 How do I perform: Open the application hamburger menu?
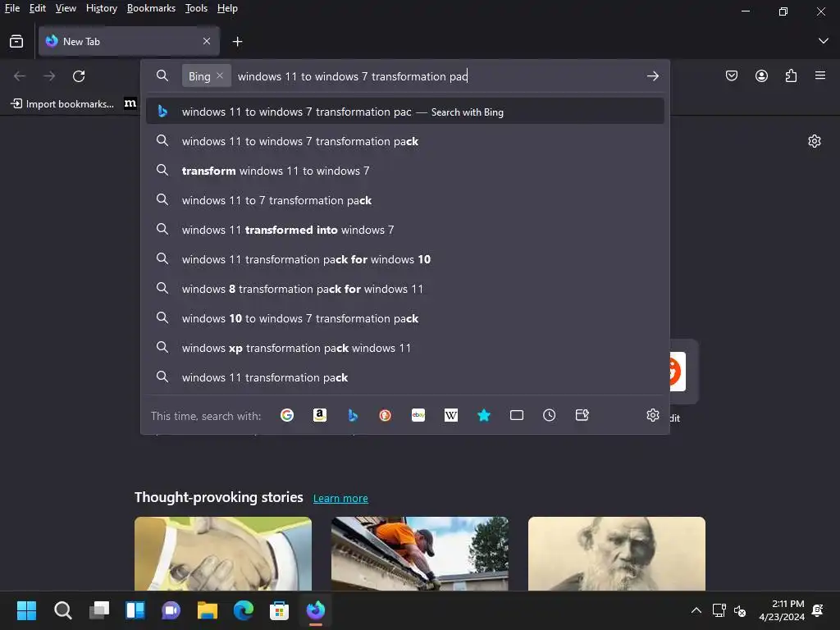pos(820,76)
